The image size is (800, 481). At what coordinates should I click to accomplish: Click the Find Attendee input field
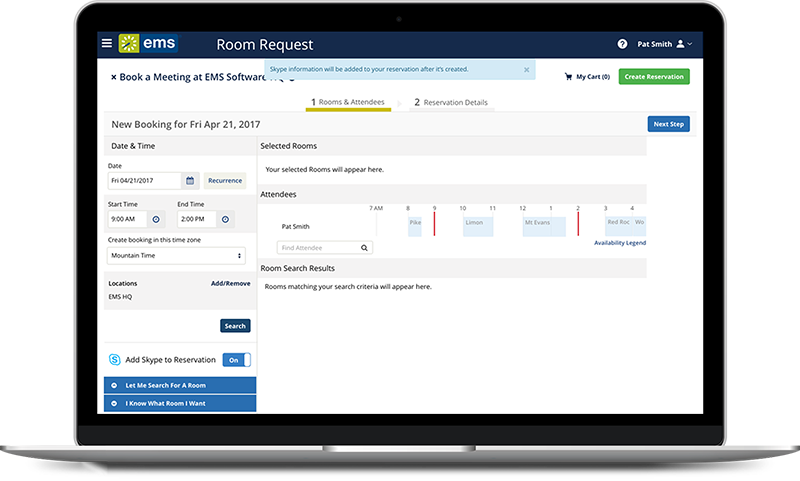point(318,247)
